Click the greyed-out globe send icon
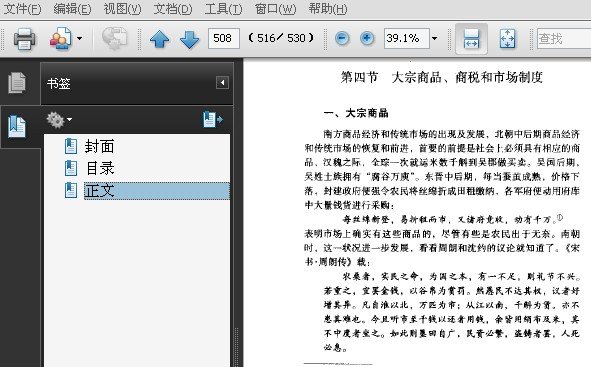This screenshot has width=591, height=367. tap(114, 38)
